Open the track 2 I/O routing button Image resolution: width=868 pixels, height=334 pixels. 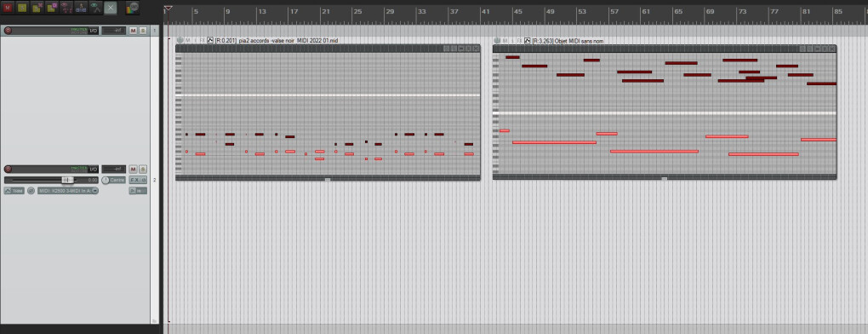coord(94,169)
